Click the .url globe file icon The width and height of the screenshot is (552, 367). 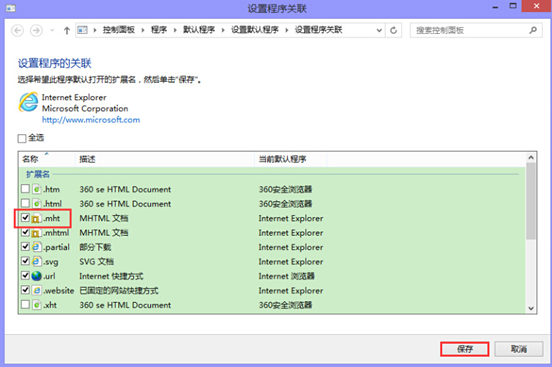pos(37,276)
